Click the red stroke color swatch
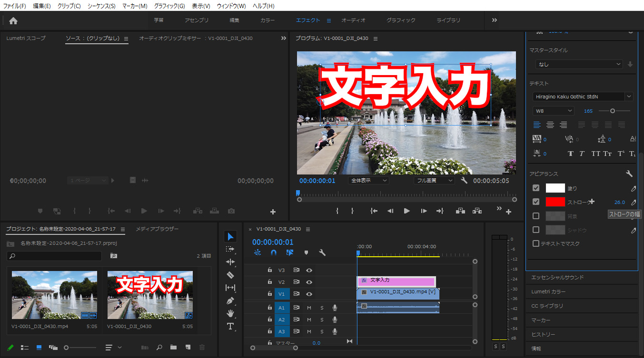 tap(555, 202)
